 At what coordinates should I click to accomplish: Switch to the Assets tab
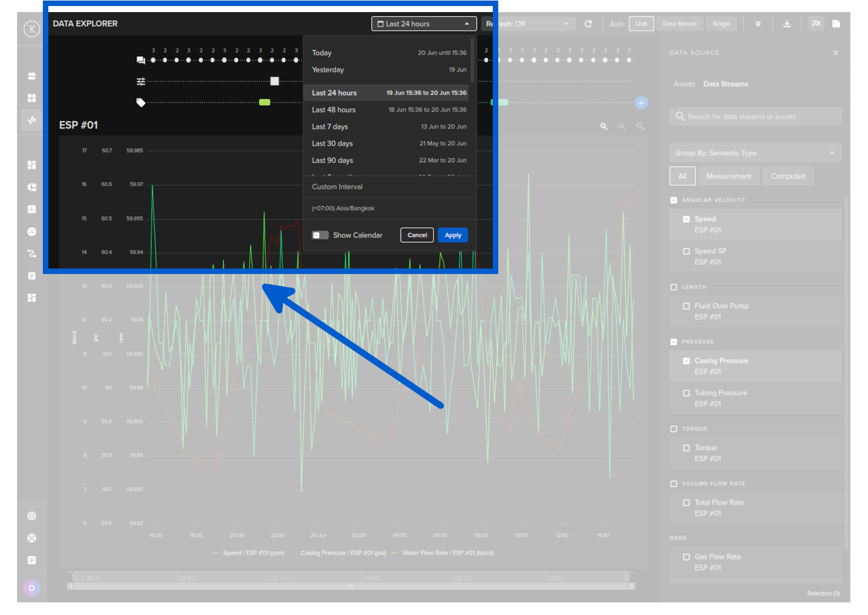(684, 84)
